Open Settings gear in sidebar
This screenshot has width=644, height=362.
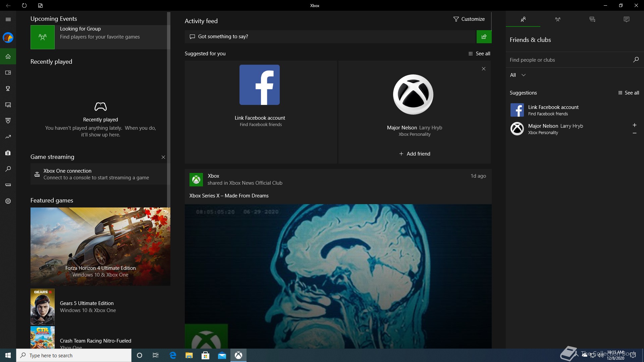(8, 201)
